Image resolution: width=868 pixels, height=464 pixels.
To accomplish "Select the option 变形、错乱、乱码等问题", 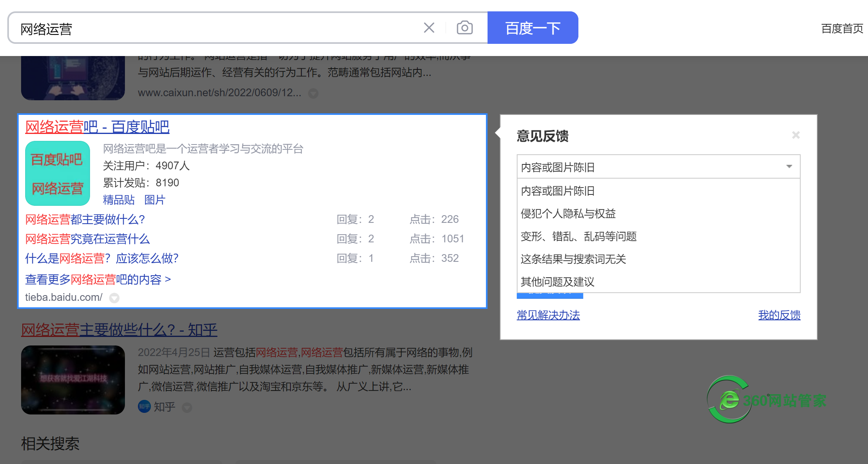I will point(658,236).
